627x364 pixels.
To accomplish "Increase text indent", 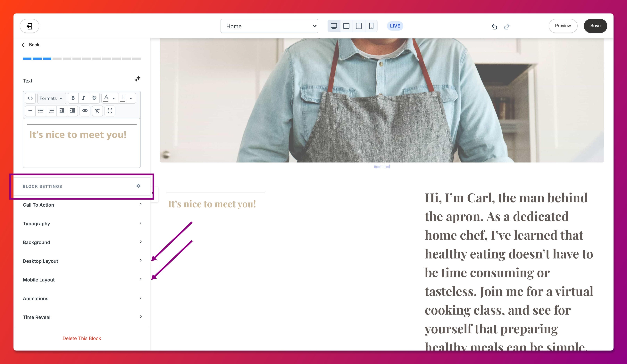I will coord(72,111).
